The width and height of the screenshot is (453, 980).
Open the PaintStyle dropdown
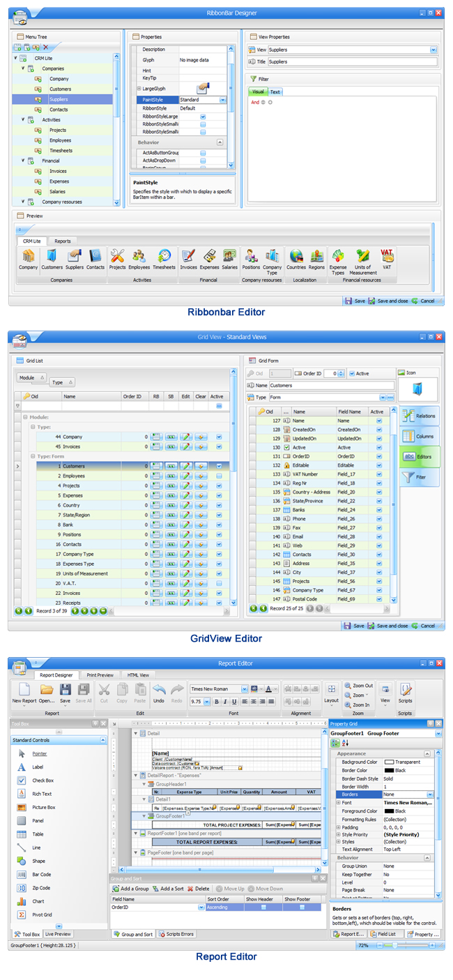pos(223,100)
